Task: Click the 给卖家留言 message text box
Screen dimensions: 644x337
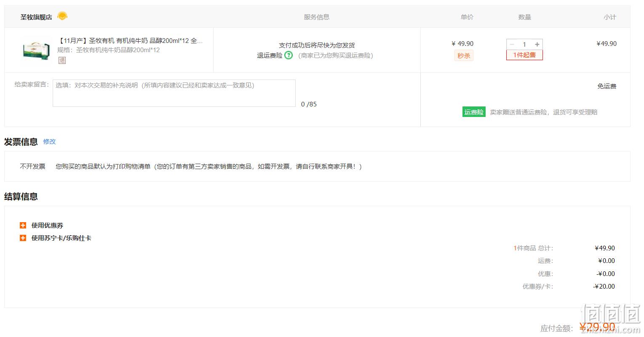Action: [x=174, y=93]
